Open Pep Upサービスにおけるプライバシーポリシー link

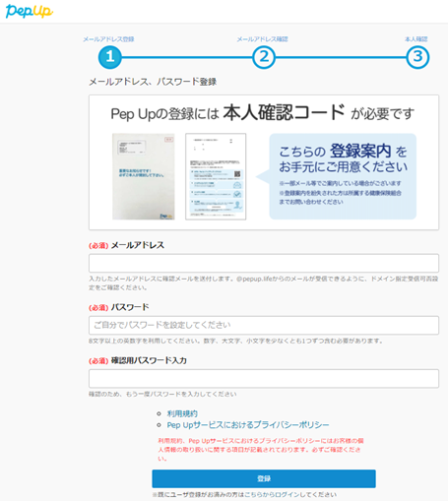pos(248,425)
